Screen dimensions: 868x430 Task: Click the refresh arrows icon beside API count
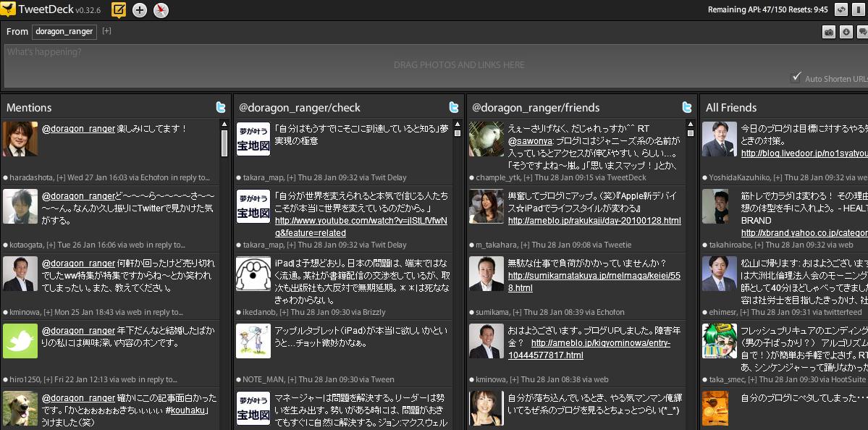841,9
